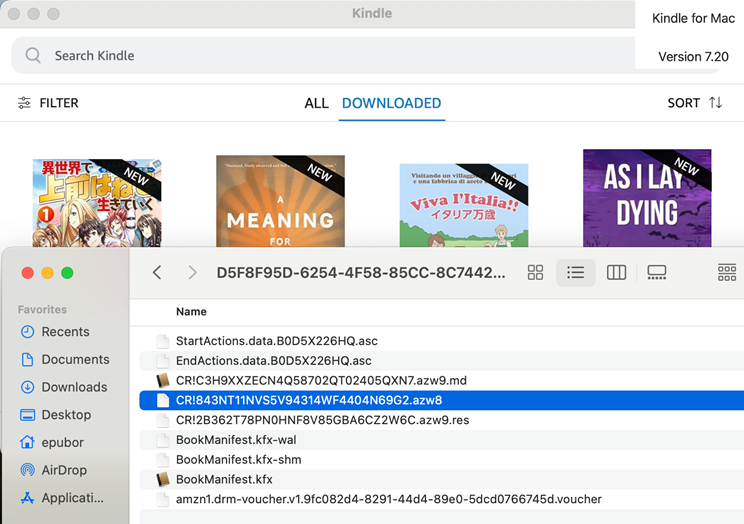
Task: Click the AirDrop signal icon
Action: pyautogui.click(x=28, y=470)
